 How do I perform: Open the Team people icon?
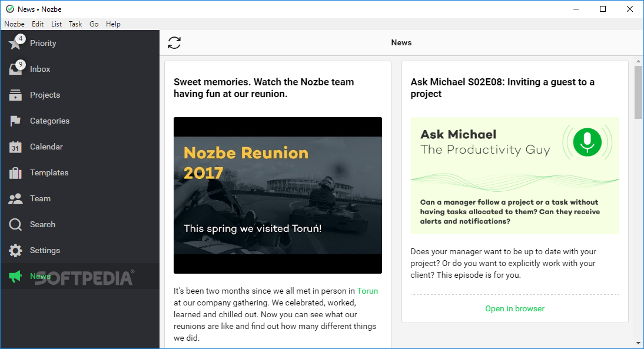pos(15,199)
